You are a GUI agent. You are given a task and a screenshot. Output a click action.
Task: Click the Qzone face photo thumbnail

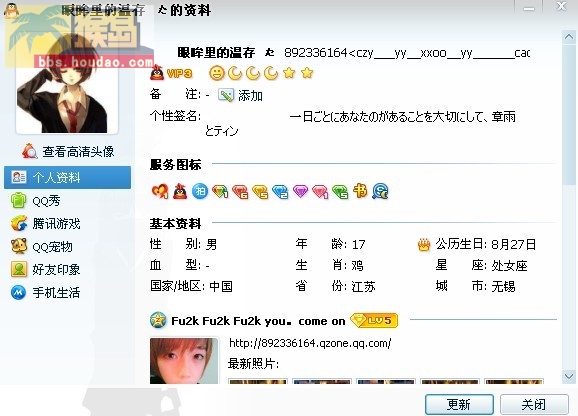[x=184, y=361]
